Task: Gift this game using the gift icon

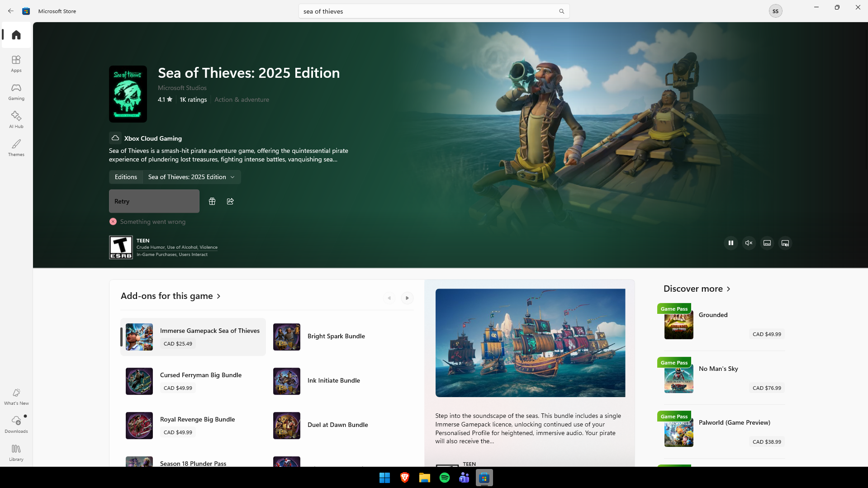Action: (212, 201)
